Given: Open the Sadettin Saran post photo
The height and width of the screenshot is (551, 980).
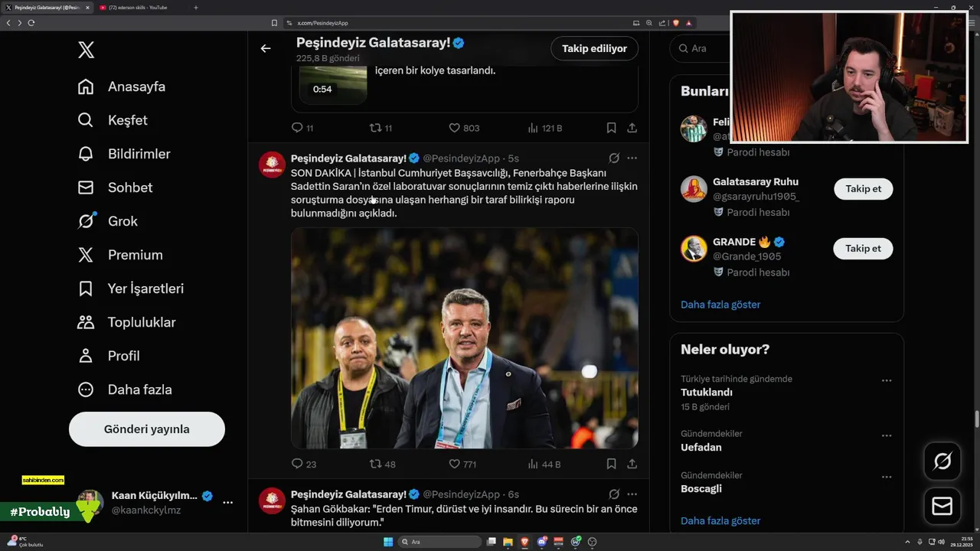Looking at the screenshot, I should (x=465, y=338).
